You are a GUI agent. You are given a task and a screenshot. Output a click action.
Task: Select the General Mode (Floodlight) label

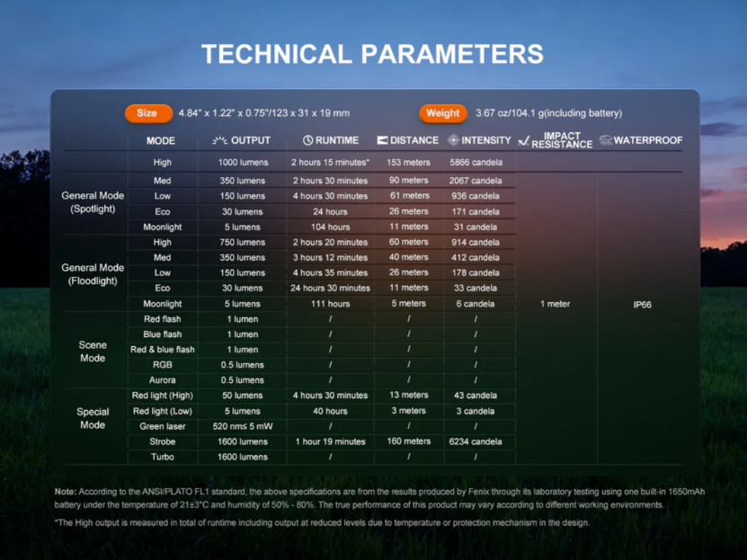(93, 274)
